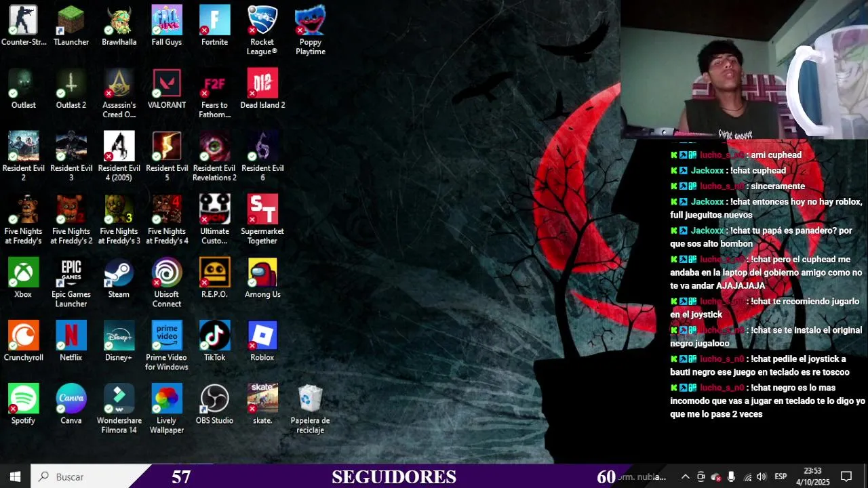868x488 pixels.
Task: Select the Fears to Fathom icon
Action: (214, 94)
